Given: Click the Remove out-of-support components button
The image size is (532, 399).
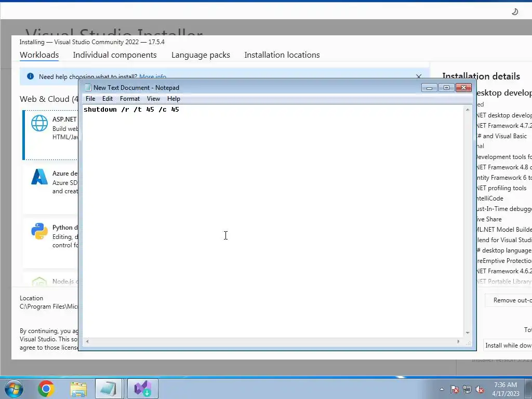Looking at the screenshot, I should (508, 300).
